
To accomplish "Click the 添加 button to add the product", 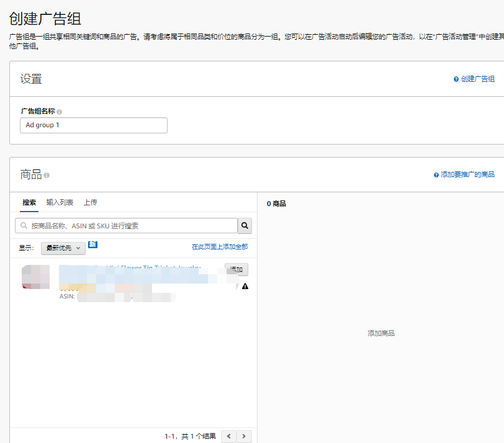I will [235, 269].
